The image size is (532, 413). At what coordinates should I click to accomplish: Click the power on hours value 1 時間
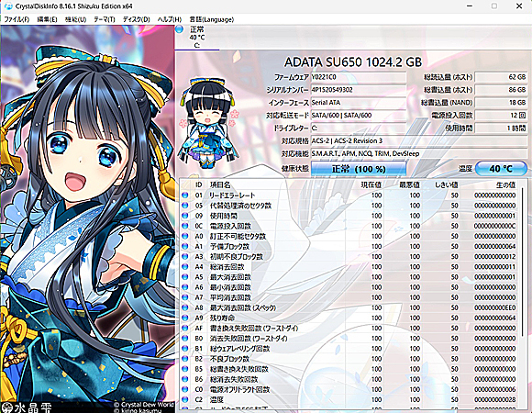[x=501, y=128]
